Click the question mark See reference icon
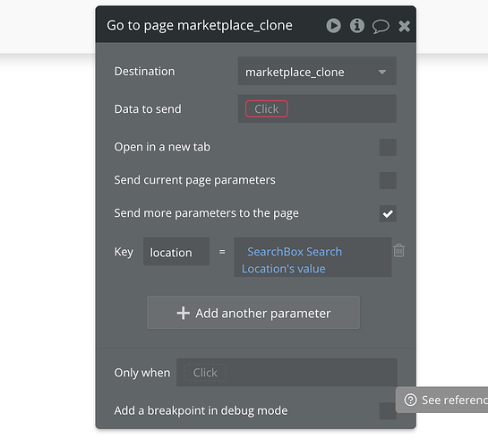 [410, 400]
